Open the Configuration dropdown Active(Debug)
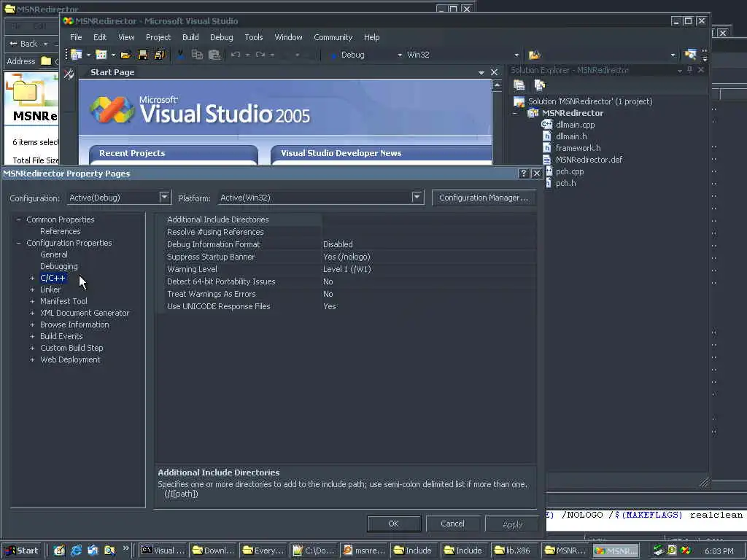The height and width of the screenshot is (560, 747). pyautogui.click(x=164, y=197)
